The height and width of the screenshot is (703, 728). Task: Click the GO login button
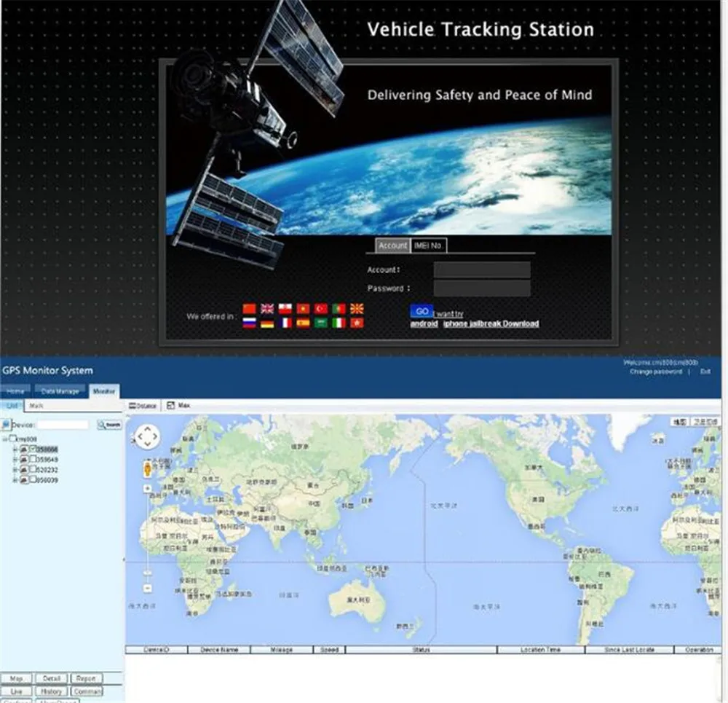pyautogui.click(x=422, y=311)
